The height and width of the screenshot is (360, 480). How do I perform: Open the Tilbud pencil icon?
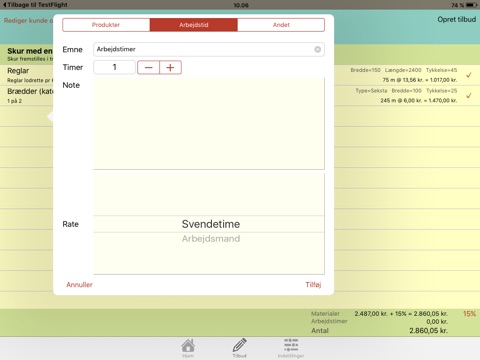tap(239, 348)
